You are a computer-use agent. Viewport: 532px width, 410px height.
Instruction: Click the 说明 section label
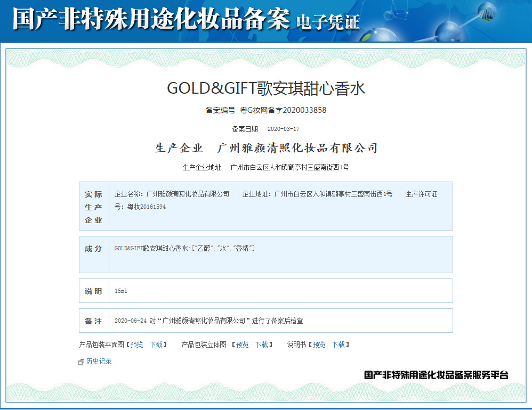pyautogui.click(x=93, y=291)
